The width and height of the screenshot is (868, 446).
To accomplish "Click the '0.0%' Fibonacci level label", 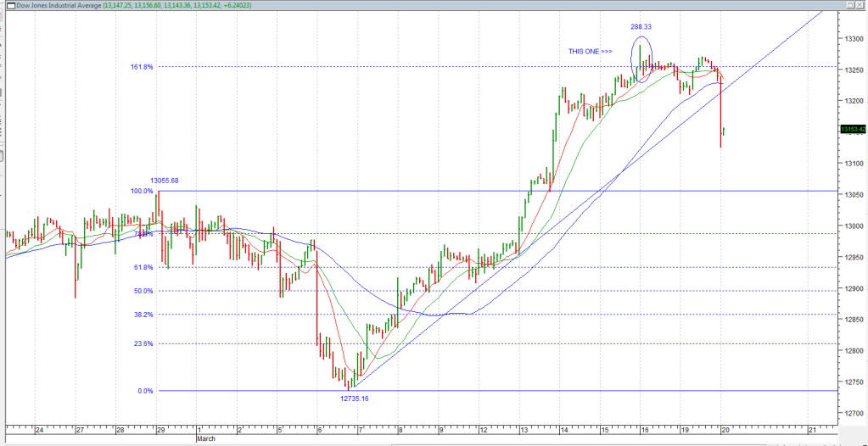I will click(146, 391).
